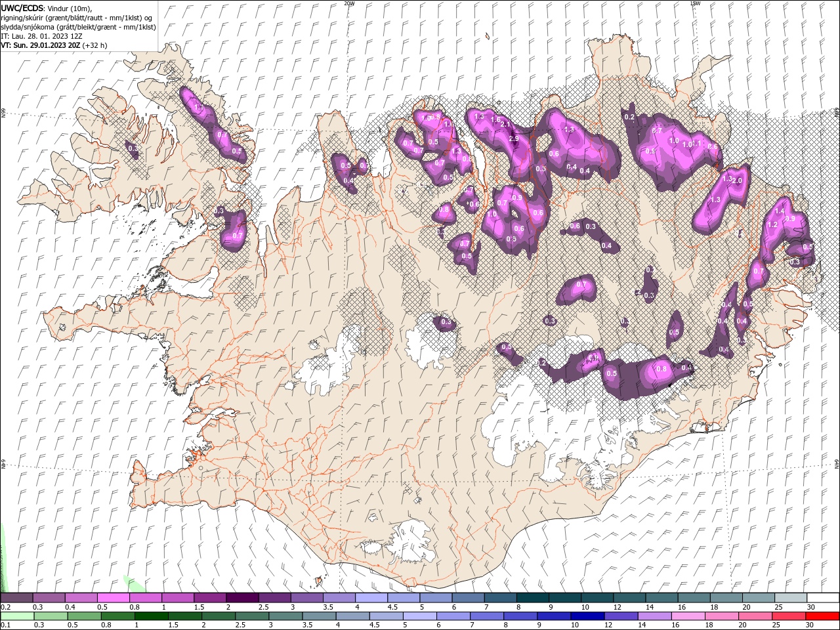Click the rain legend swatch starting at 2.5

(x=251, y=616)
